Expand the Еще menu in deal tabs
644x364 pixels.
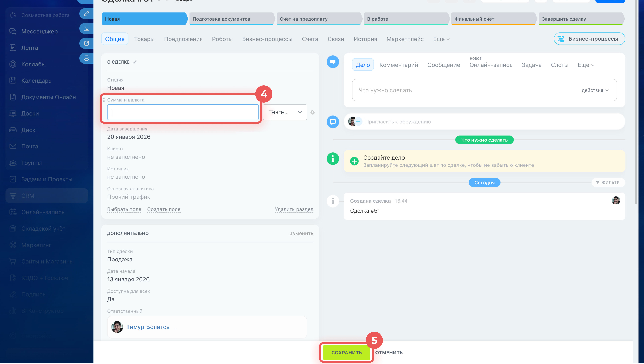point(441,39)
